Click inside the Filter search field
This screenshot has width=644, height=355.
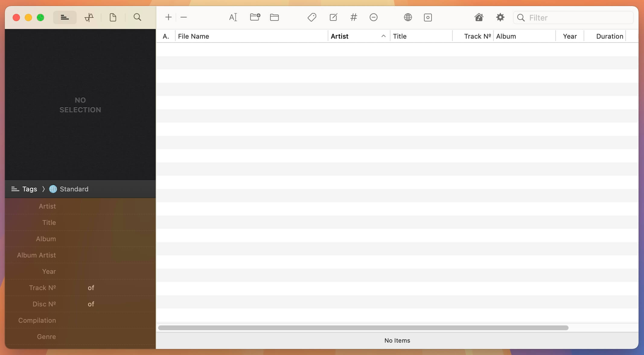(x=573, y=18)
